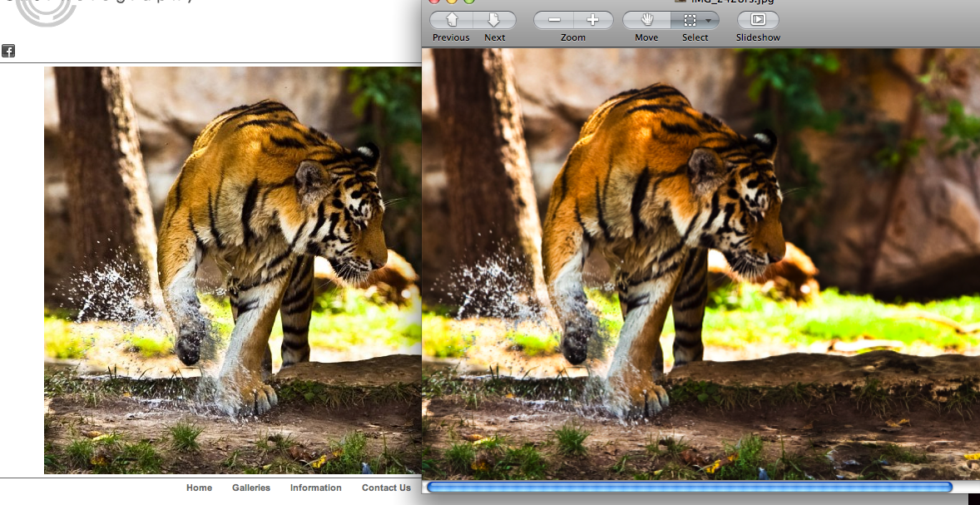Zoom out with the minus button
Viewport: 980px width, 505px height.
pyautogui.click(x=554, y=20)
